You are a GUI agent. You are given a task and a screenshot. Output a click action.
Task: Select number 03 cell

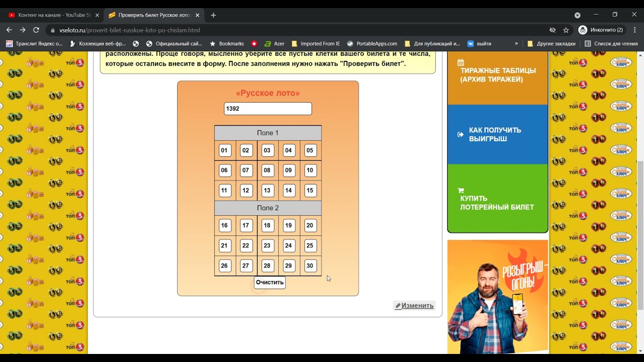(267, 150)
